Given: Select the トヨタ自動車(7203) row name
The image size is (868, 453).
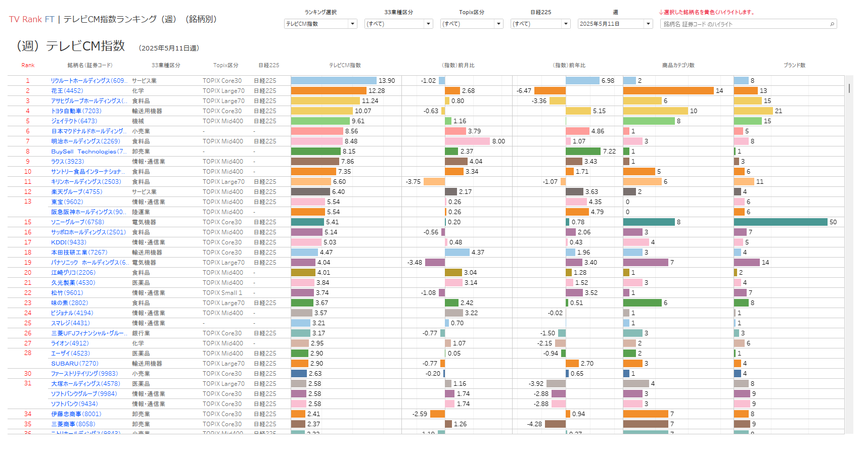Looking at the screenshot, I should coord(76,111).
